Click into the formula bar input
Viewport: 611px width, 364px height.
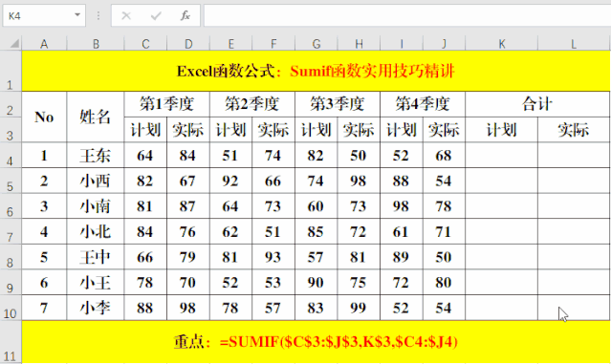pyautogui.click(x=407, y=15)
